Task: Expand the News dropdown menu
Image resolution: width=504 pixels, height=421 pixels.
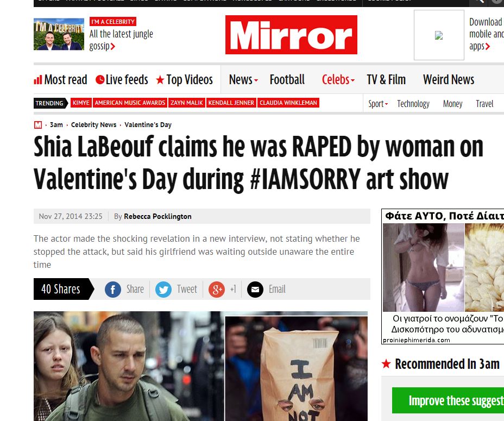Action: point(243,79)
